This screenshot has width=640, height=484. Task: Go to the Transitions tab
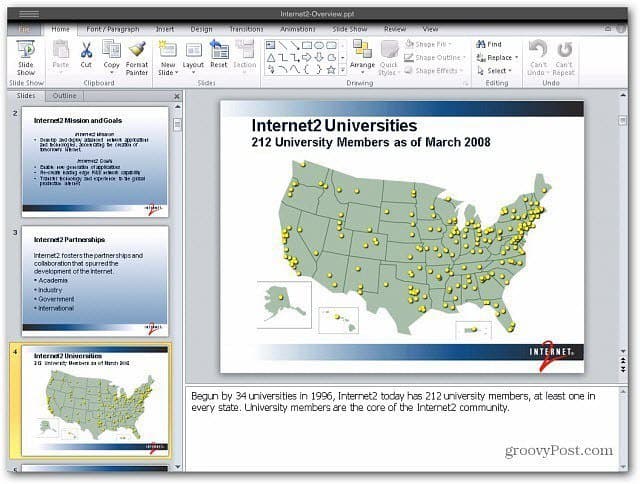click(x=246, y=29)
